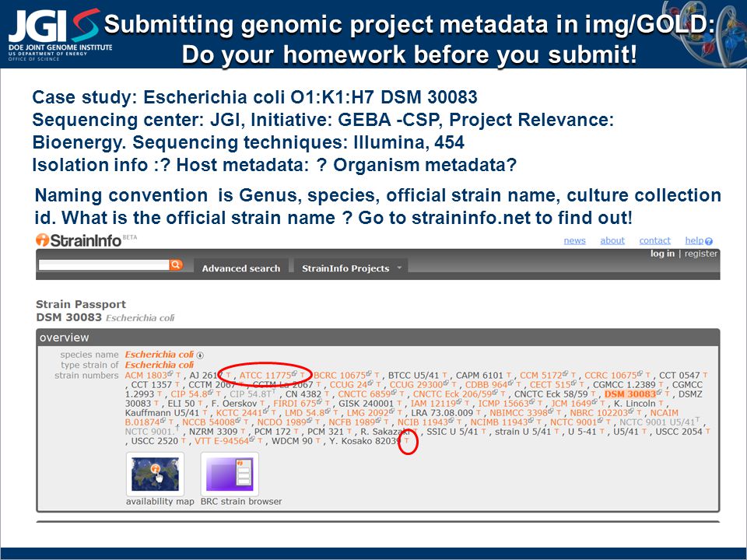This screenshot has height=560, width=747.
Task: Expand arrow icon beside species name Escherichia coli
Action: [200, 355]
